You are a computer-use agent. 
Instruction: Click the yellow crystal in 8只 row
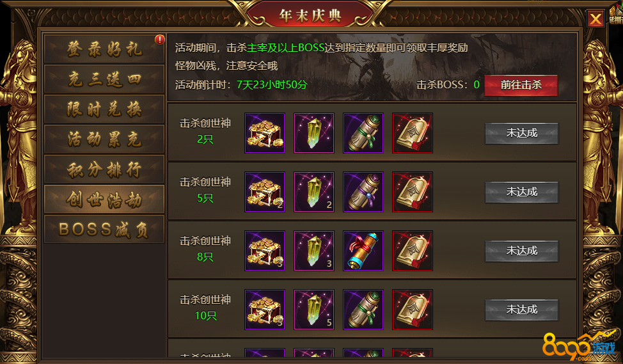[x=314, y=251]
